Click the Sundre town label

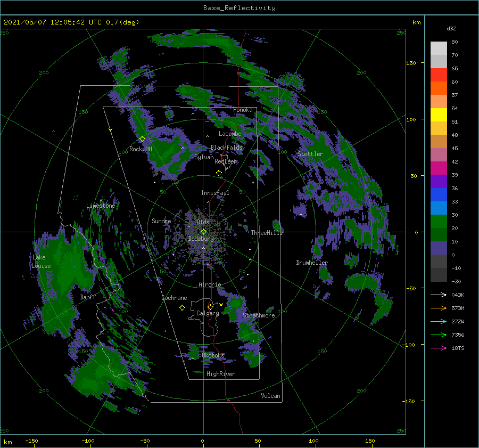point(161,221)
